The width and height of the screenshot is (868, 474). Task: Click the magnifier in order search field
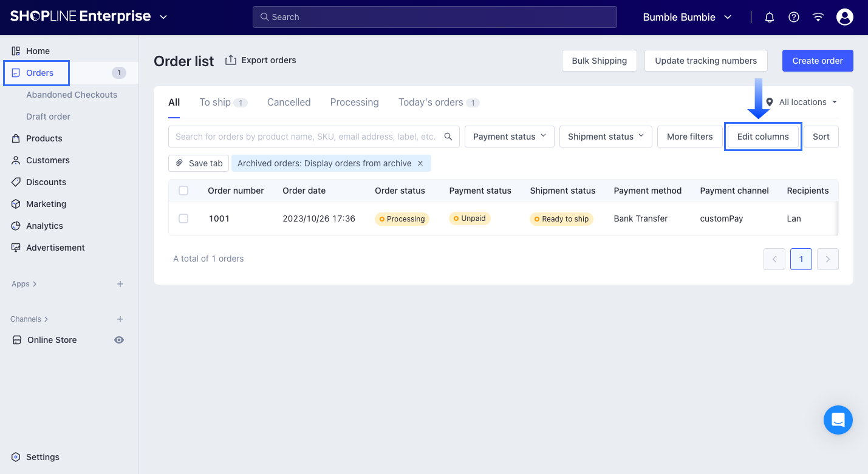(448, 137)
